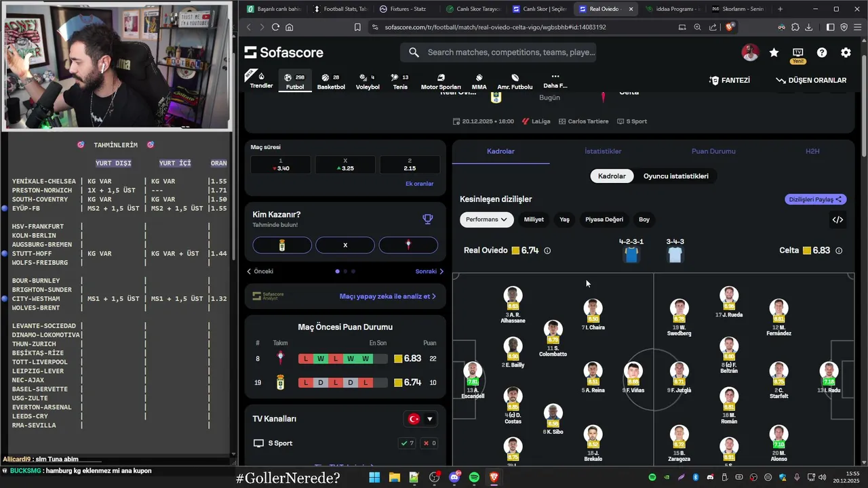Open the İstatistikler tab
This screenshot has height=488, width=868.
point(603,151)
